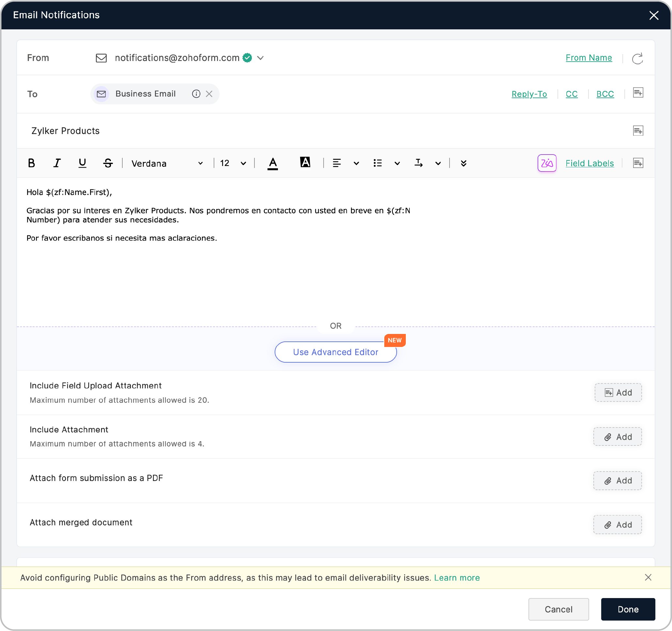This screenshot has width=672, height=631.
Task: Toggle strikethrough formatting
Action: coord(108,163)
